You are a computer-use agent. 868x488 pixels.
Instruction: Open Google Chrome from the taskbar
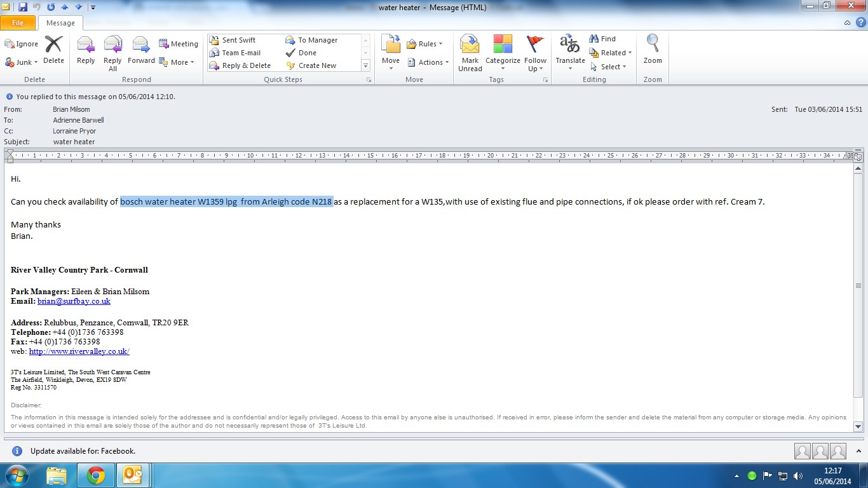pyautogui.click(x=96, y=475)
